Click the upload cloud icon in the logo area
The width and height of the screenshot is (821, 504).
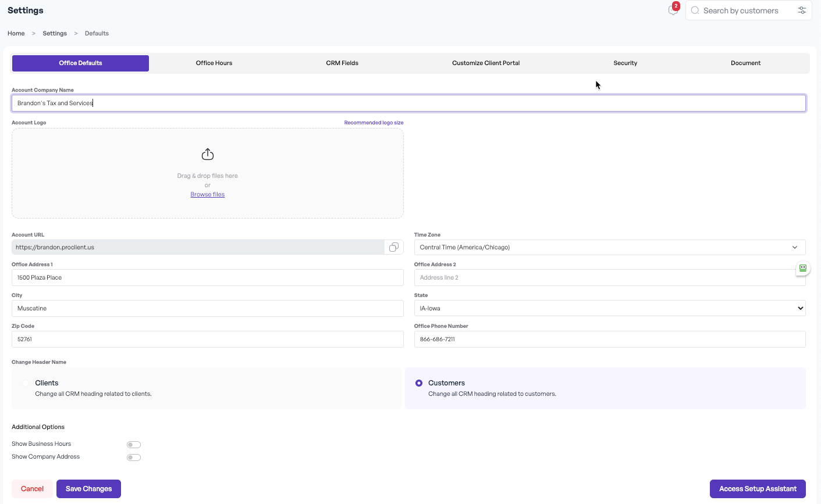[208, 154]
